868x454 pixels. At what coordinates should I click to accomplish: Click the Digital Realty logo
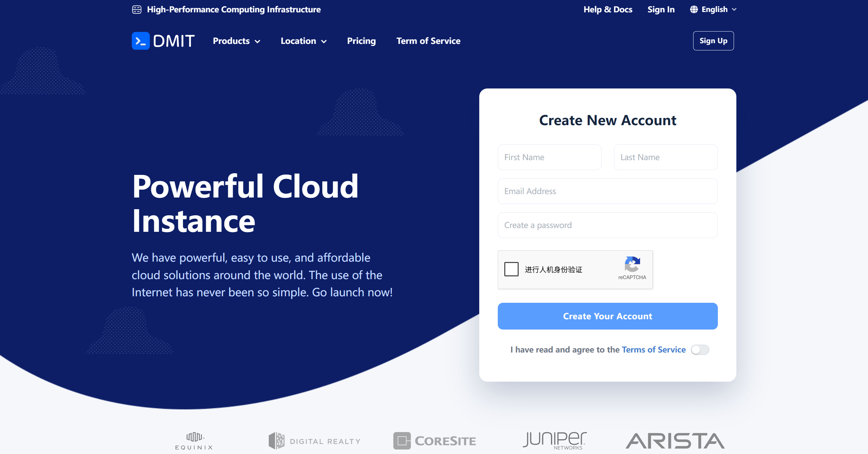[x=314, y=441]
